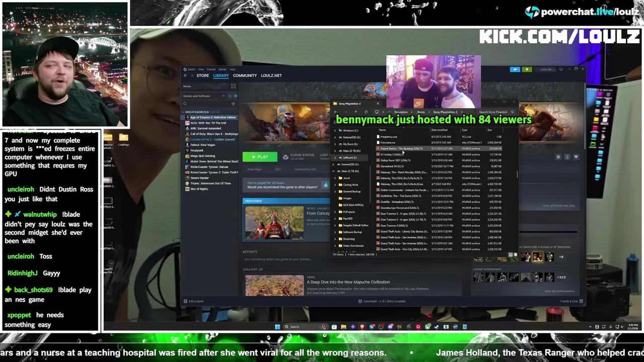Open advanced filter icon beside Steam library search

(233, 104)
